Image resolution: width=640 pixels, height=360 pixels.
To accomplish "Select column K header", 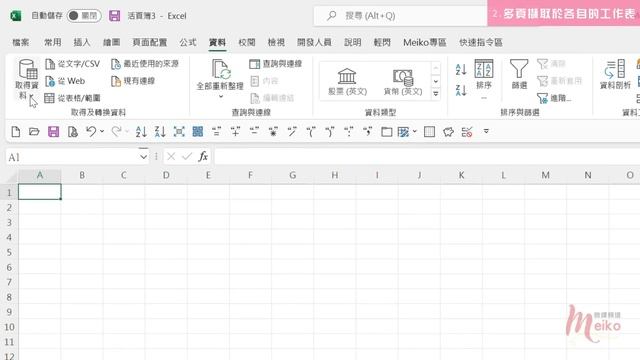I will (461, 175).
